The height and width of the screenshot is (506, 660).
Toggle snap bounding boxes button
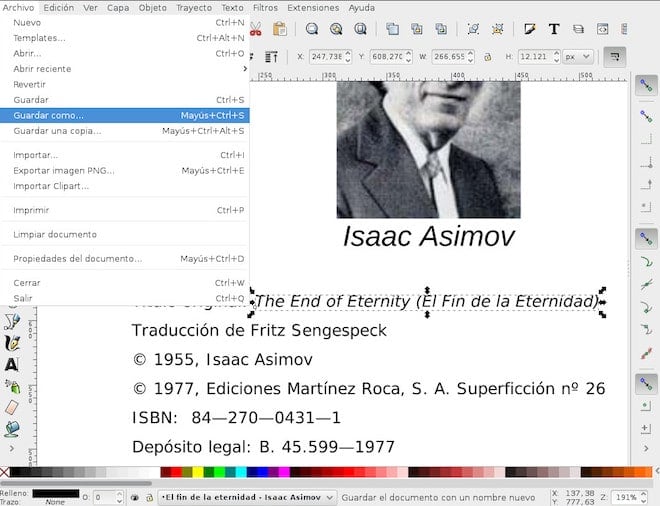click(x=646, y=116)
